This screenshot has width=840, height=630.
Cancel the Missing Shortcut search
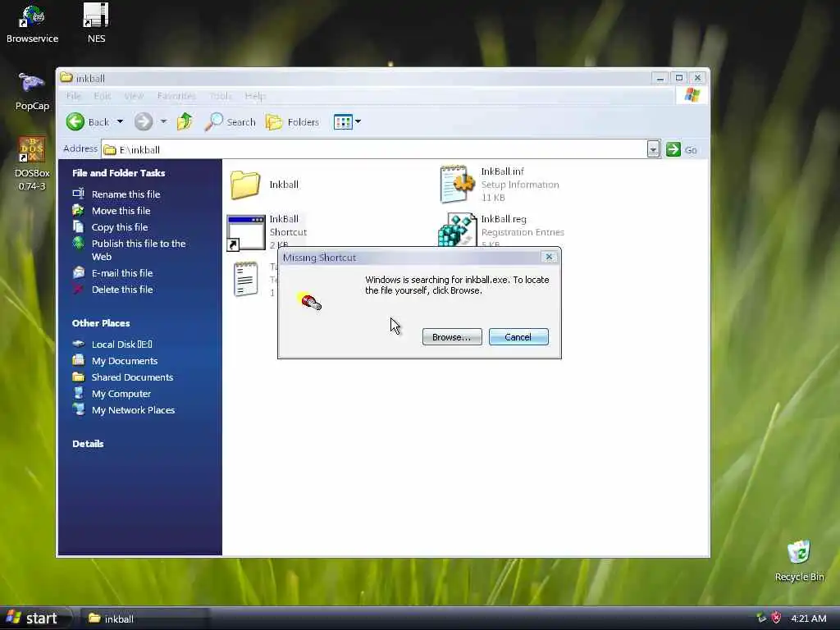[518, 337]
